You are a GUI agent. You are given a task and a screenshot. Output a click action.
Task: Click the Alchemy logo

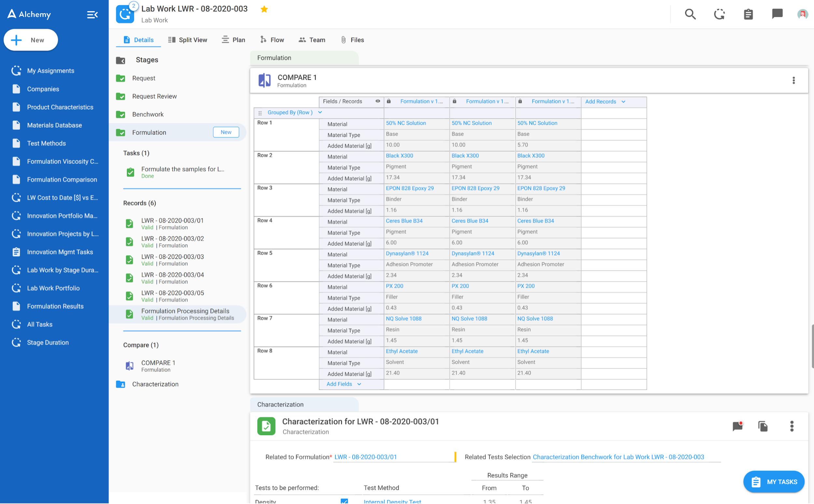coord(29,14)
